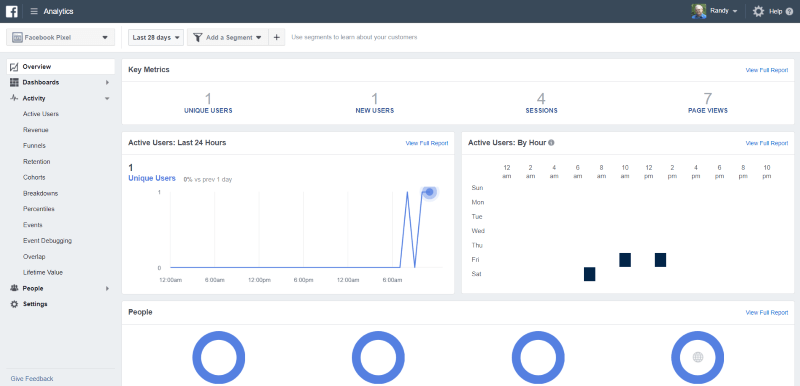800x386 pixels.
Task: Open Event Debugging in the sidebar
Action: (x=47, y=241)
